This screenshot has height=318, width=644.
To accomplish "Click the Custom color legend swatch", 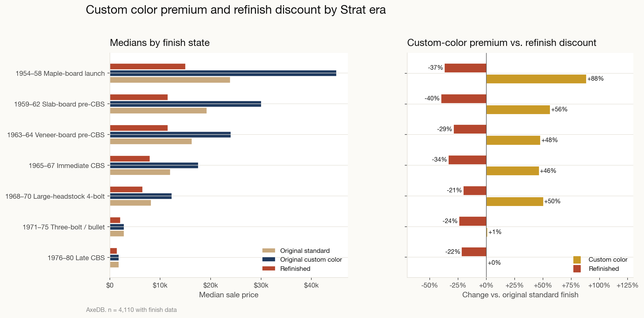I will coord(577,260).
